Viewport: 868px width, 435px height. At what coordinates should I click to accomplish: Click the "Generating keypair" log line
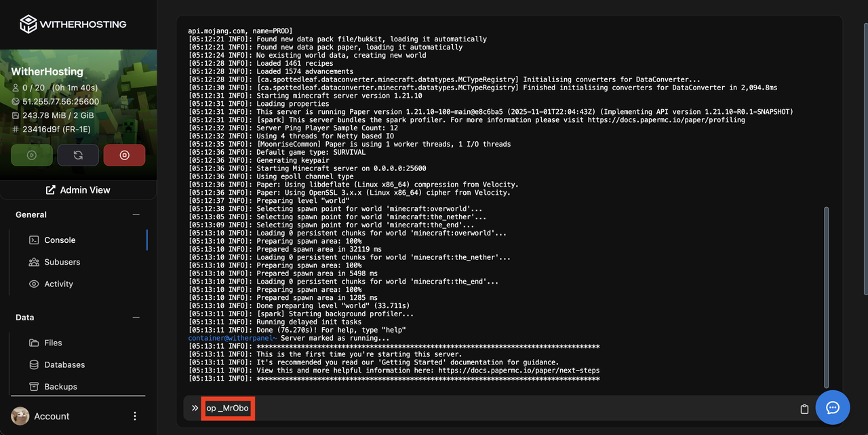click(x=258, y=160)
